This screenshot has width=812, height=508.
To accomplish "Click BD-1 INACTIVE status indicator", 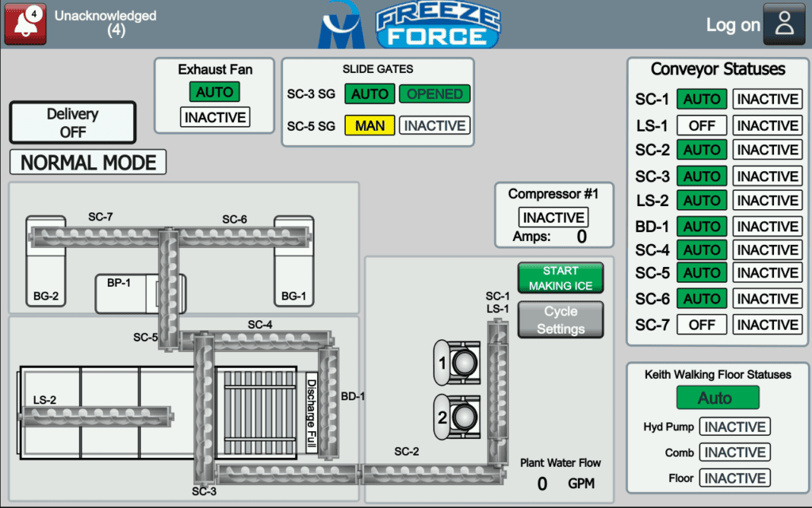I will click(768, 227).
